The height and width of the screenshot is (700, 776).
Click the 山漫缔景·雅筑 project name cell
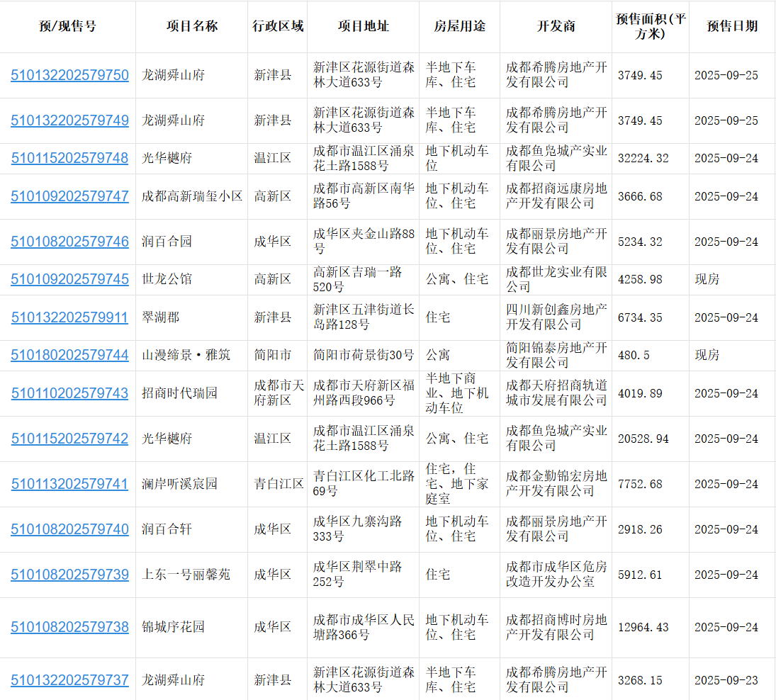(186, 355)
